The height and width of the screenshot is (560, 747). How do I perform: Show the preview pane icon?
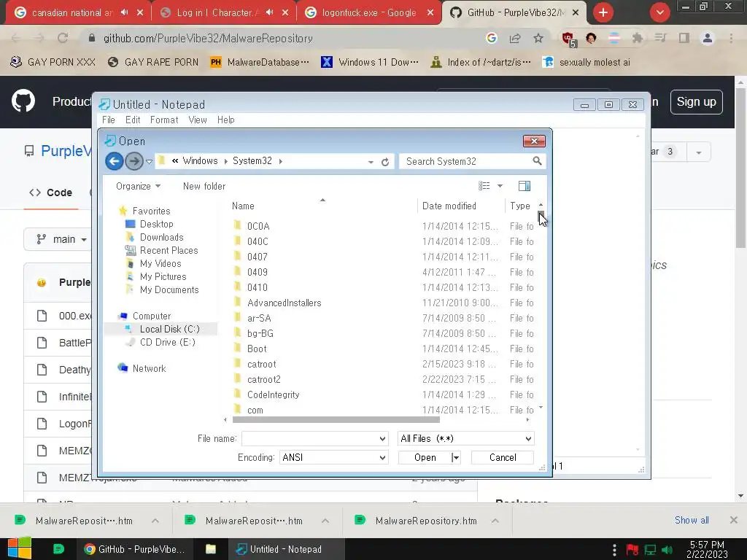point(525,186)
